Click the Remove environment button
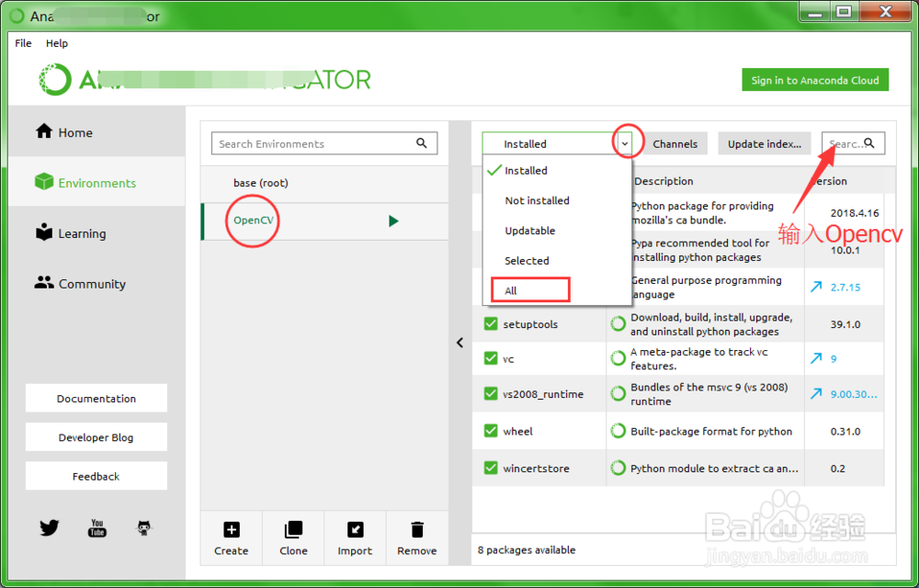Viewport: 919px width, 588px height. tap(416, 538)
